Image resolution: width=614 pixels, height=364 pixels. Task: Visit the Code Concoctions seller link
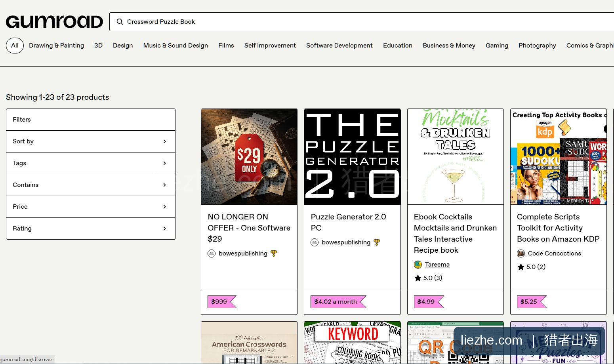tap(554, 253)
